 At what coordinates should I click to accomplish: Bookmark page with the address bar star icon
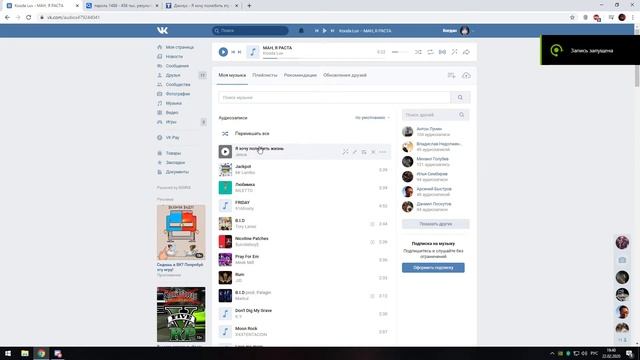(x=572, y=17)
